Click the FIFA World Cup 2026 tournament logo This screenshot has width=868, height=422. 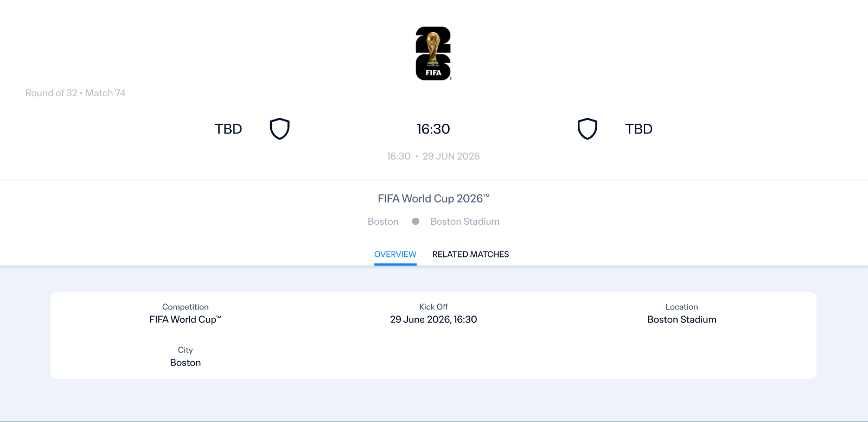433,53
